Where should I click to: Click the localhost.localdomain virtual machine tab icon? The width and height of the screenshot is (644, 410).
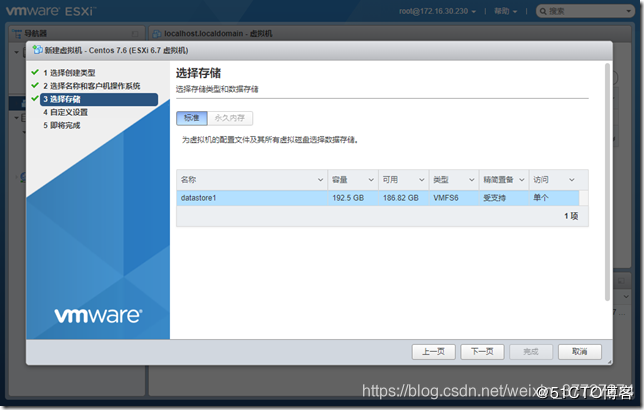(156, 34)
